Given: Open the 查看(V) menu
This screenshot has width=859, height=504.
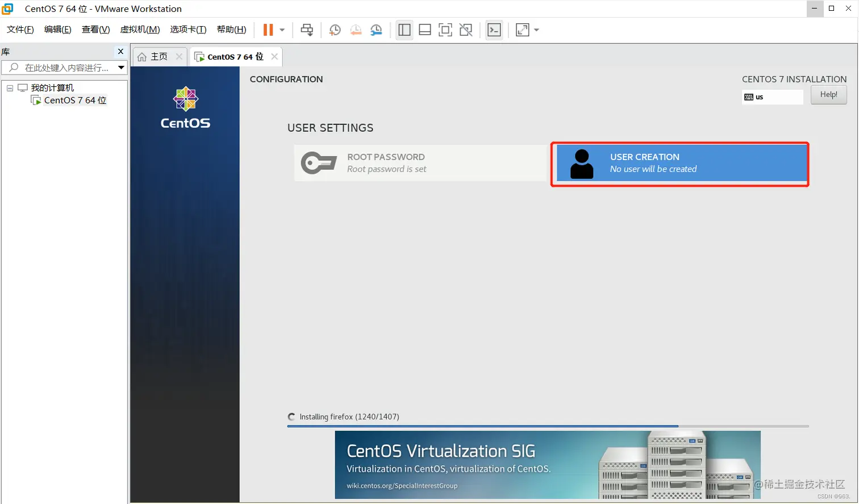Looking at the screenshot, I should point(95,30).
